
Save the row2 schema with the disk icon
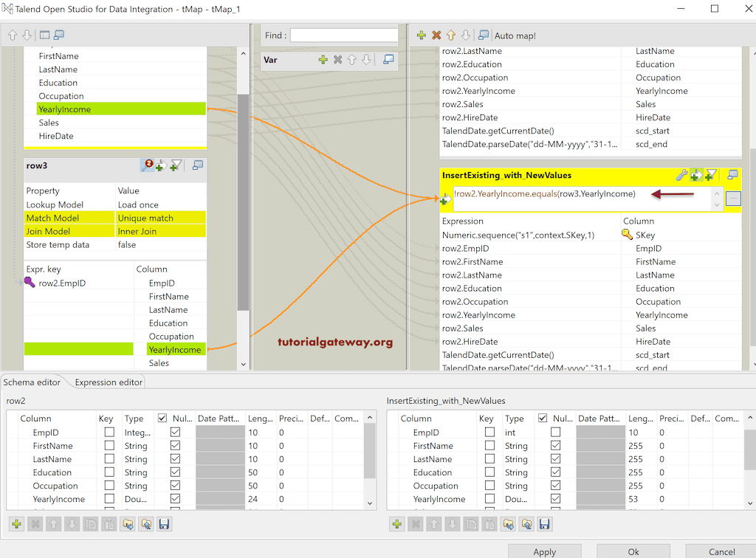[164, 524]
